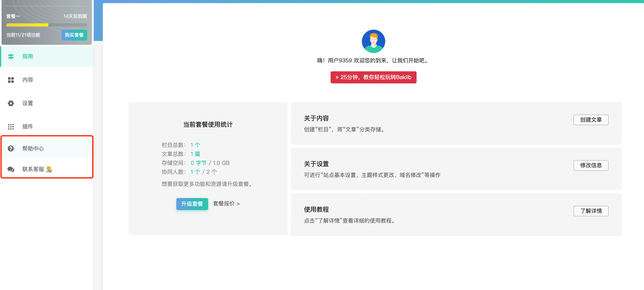Screen dimensions: 644x290
Task: Click the 关于内容 heading
Action: click(x=316, y=118)
